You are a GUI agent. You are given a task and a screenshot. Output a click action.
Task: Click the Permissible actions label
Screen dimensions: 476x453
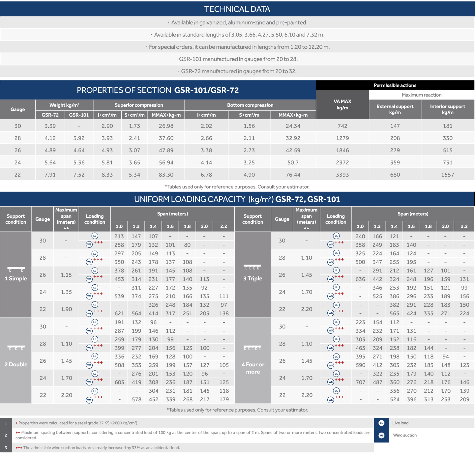pos(395,85)
